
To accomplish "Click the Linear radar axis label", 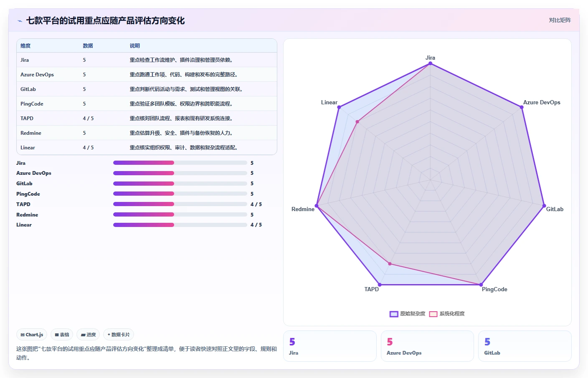I will click(329, 103).
